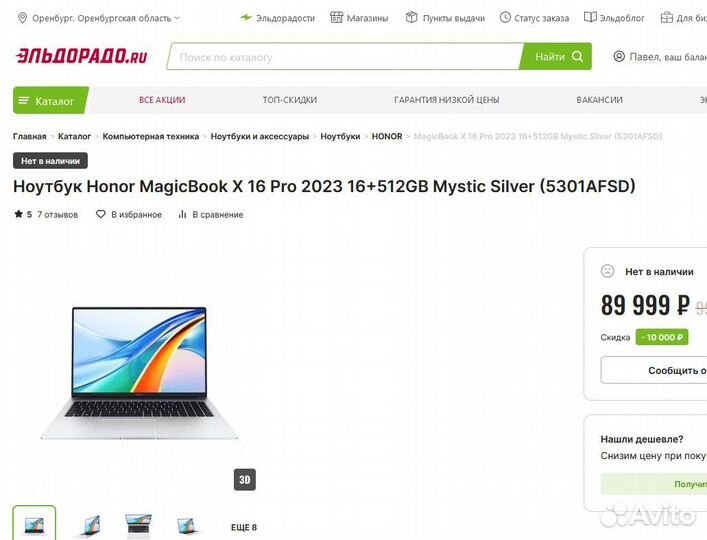707x540 pixels.
Task: Go to Ноутбуки breadcrumb link
Action: 340,136
